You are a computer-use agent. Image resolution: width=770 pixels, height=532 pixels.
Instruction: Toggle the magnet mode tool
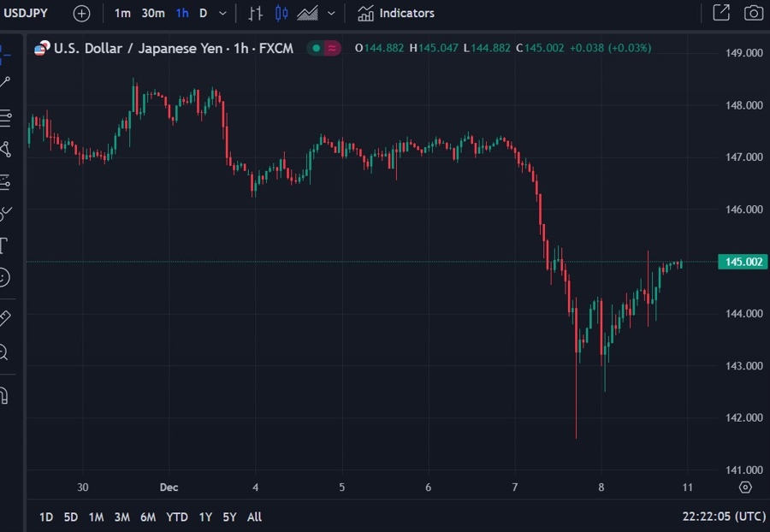pos(4,395)
